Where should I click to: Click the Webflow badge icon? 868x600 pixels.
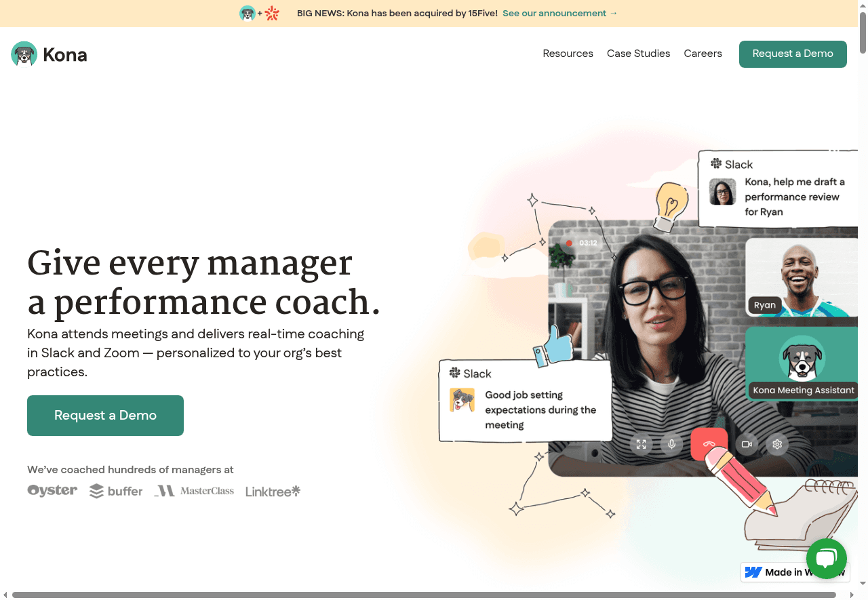[753, 572]
